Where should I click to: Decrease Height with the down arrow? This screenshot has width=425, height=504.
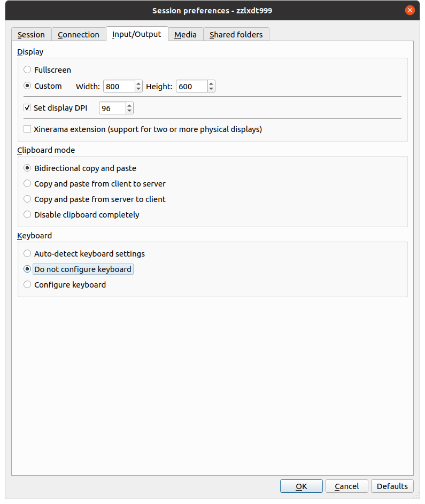[x=211, y=89]
